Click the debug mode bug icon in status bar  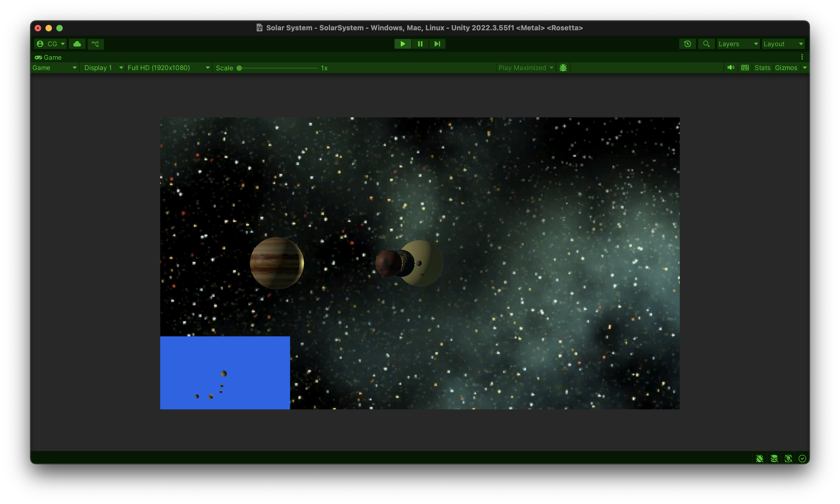(x=759, y=459)
